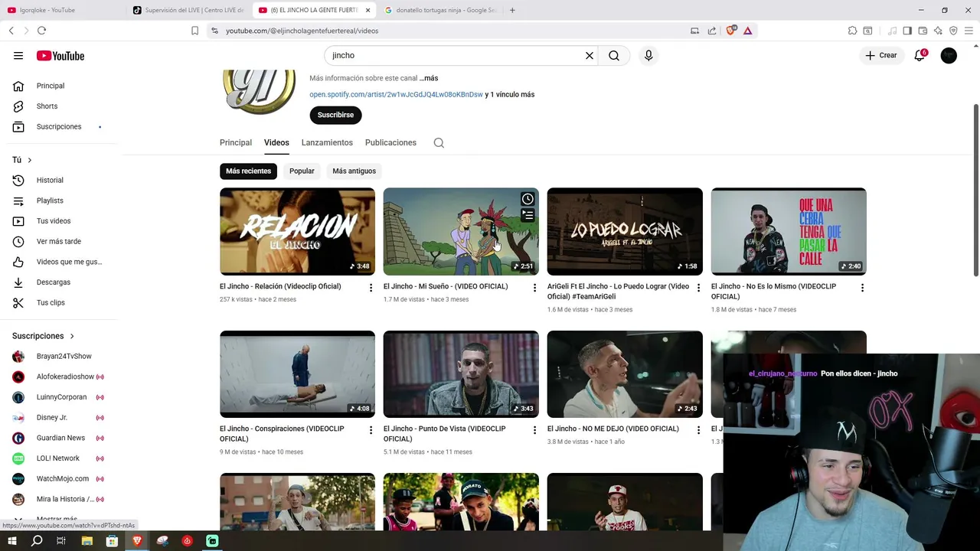Open the account avatar menu
Screen dimensions: 980x551
point(949,56)
